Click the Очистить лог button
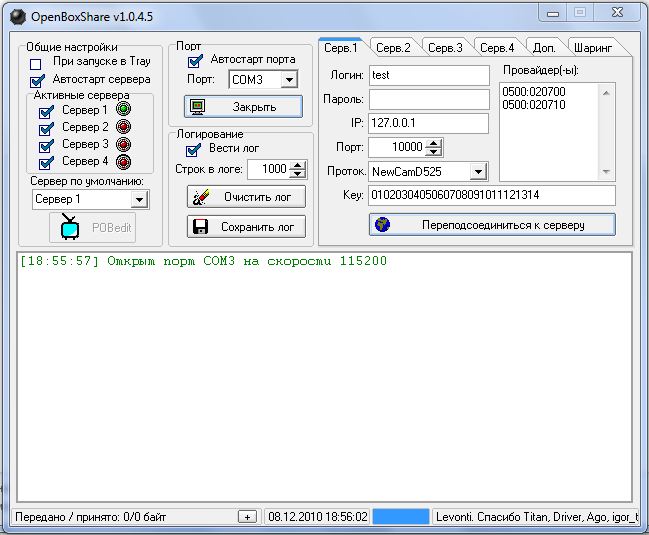 [246, 197]
